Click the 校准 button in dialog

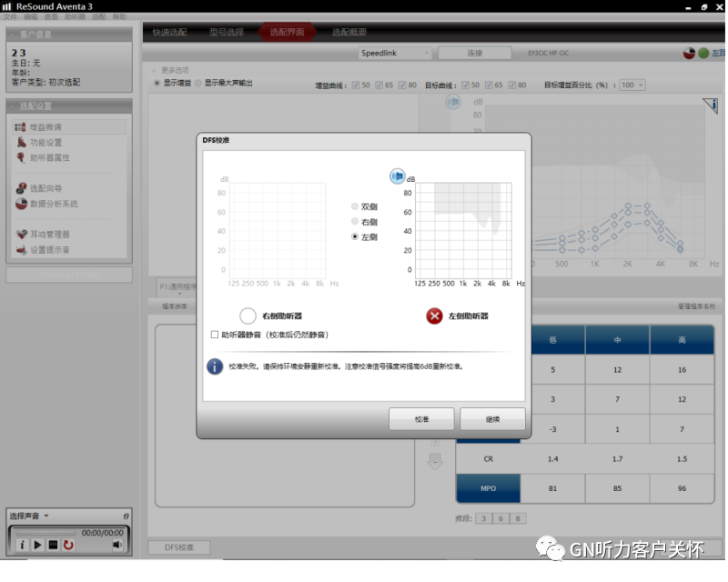coord(420,418)
